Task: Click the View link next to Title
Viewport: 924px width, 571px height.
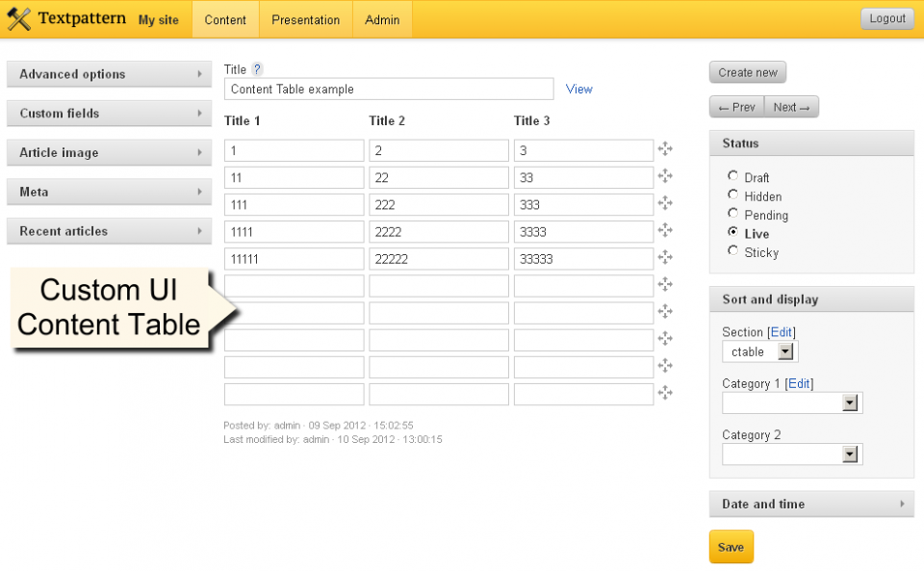Action: tap(578, 89)
